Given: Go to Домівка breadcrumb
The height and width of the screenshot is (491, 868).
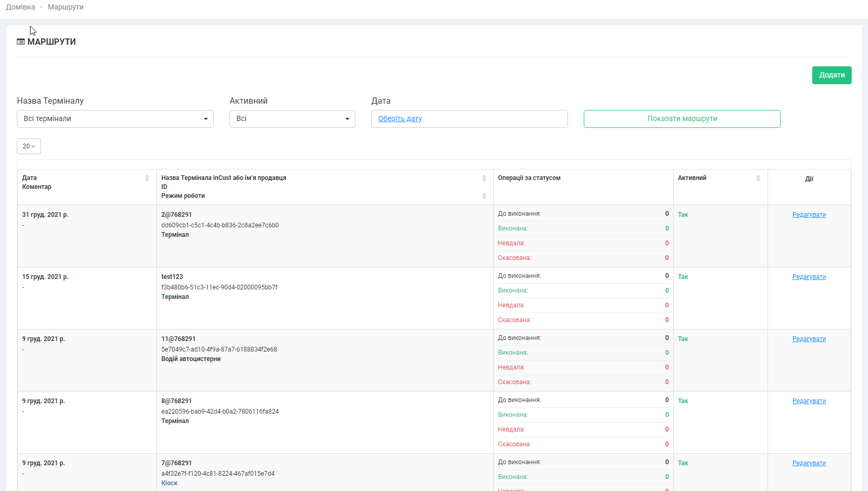Looking at the screenshot, I should [21, 7].
